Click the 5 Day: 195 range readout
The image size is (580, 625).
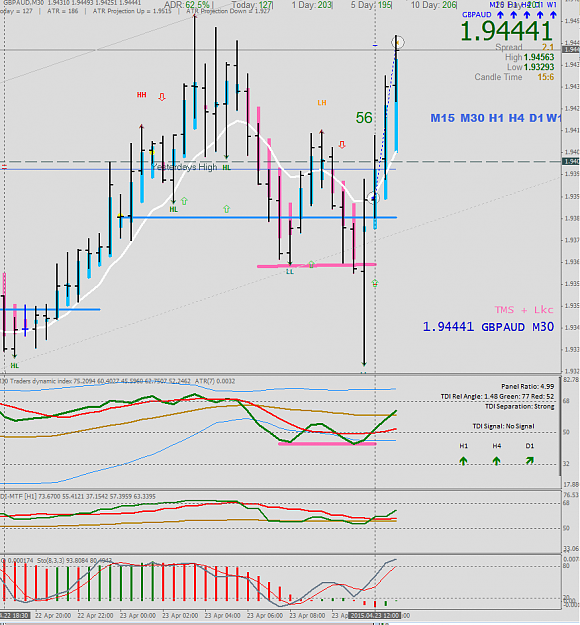point(371,5)
